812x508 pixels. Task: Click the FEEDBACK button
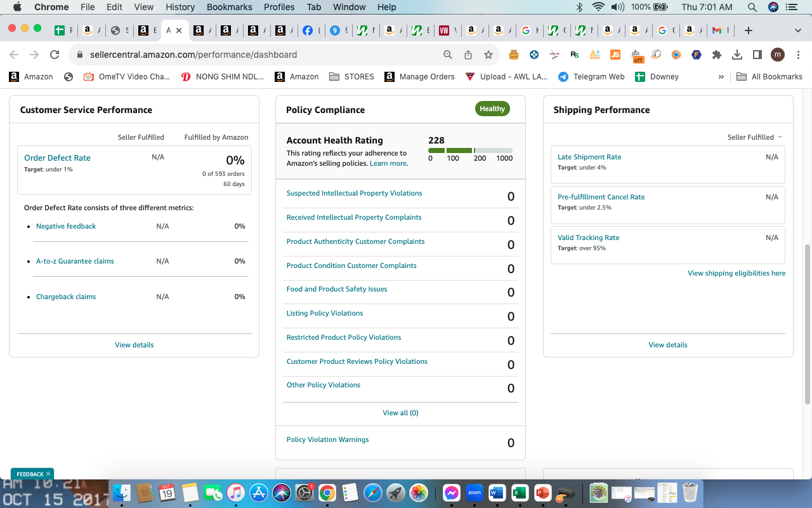click(32, 474)
